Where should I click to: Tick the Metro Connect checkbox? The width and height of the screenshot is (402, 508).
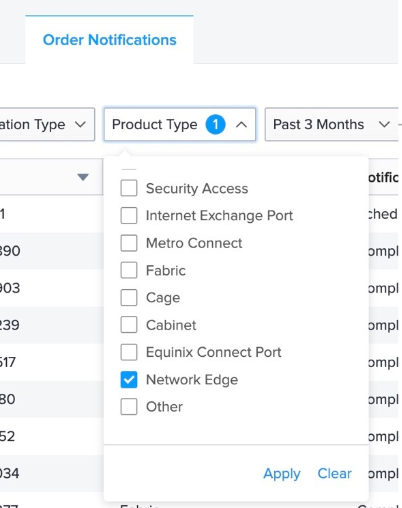point(129,243)
